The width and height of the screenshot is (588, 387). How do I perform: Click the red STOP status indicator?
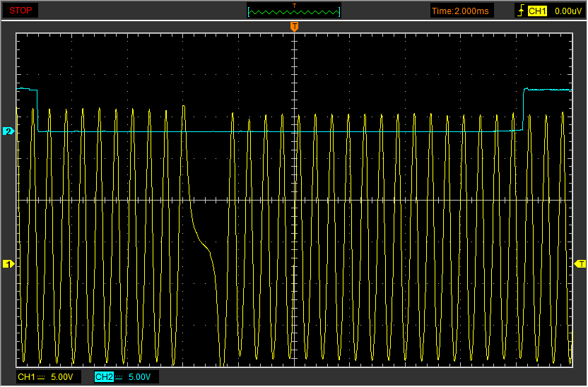20,11
